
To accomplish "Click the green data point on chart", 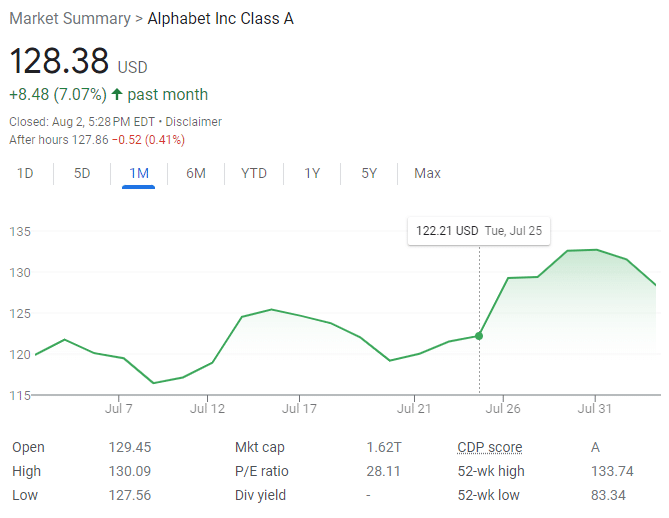I will tap(479, 336).
